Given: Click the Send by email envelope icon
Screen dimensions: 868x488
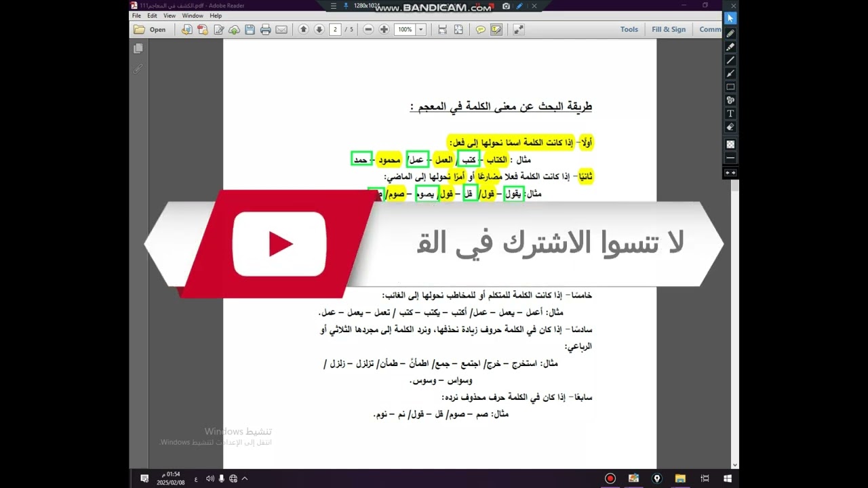Looking at the screenshot, I should [x=281, y=30].
